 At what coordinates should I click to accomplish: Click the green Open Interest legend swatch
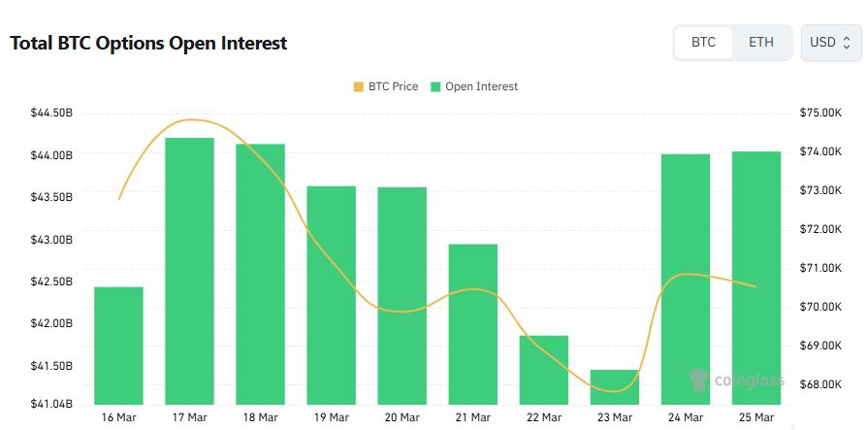436,86
